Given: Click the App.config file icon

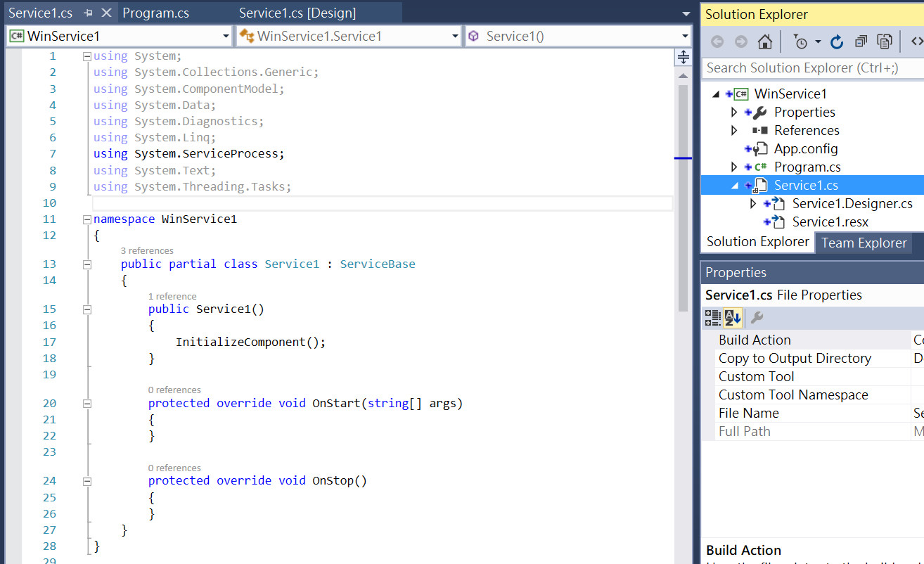Looking at the screenshot, I should click(760, 148).
